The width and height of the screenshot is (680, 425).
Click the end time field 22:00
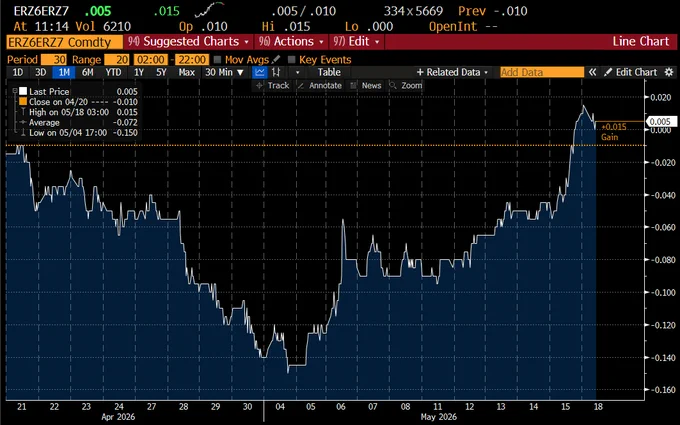(192, 59)
